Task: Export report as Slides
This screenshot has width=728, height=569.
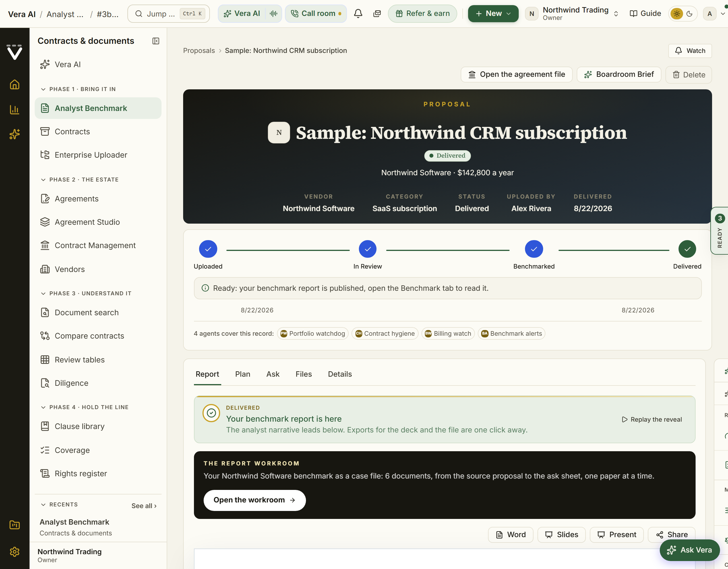Action: (562, 535)
